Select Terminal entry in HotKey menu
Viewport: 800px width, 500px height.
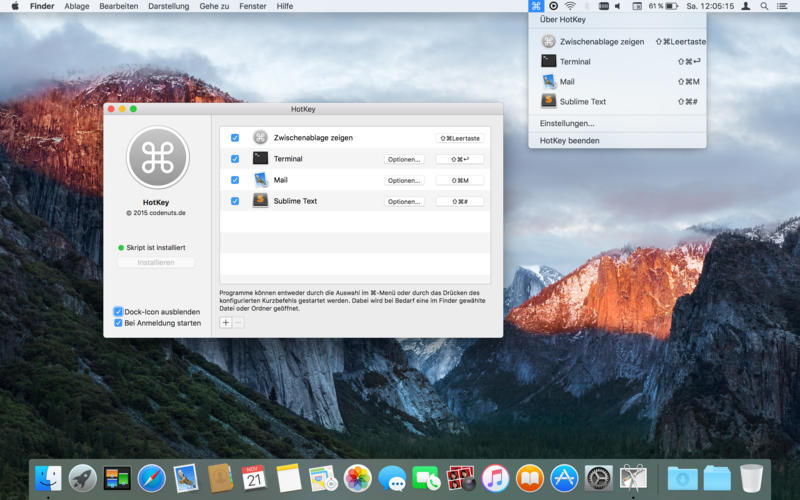617,61
